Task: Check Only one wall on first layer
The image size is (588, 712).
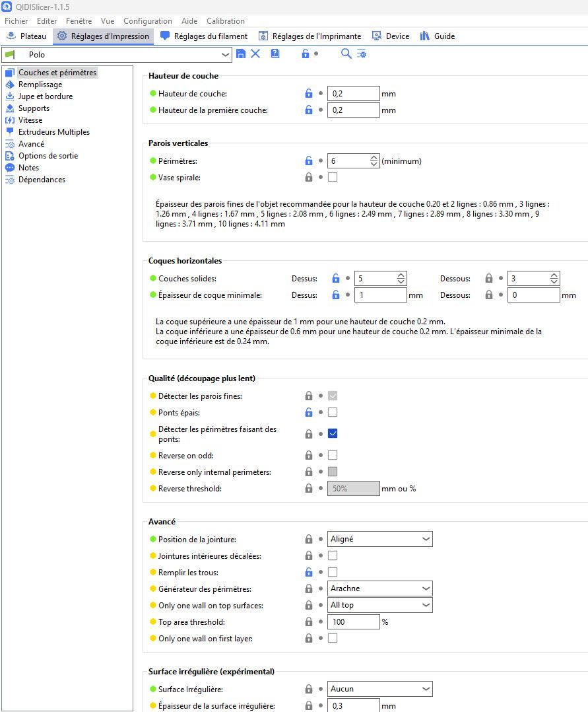Action: [333, 638]
